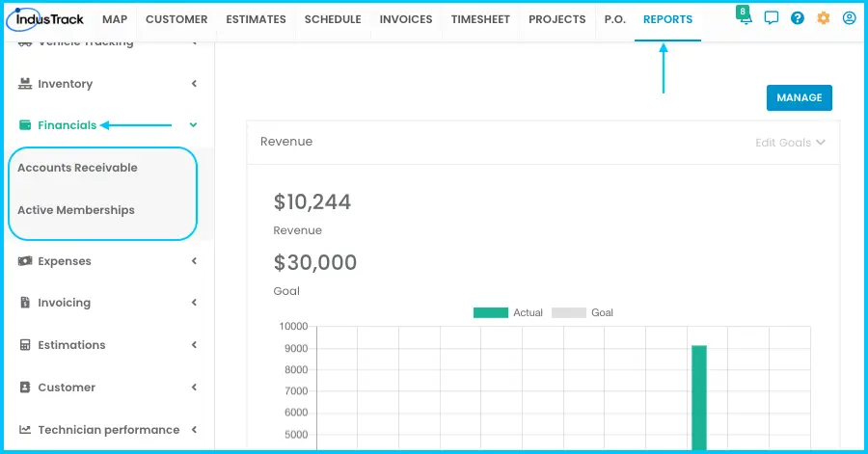The height and width of the screenshot is (454, 868).
Task: Toggle the Goal legend swatch
Action: click(x=568, y=312)
